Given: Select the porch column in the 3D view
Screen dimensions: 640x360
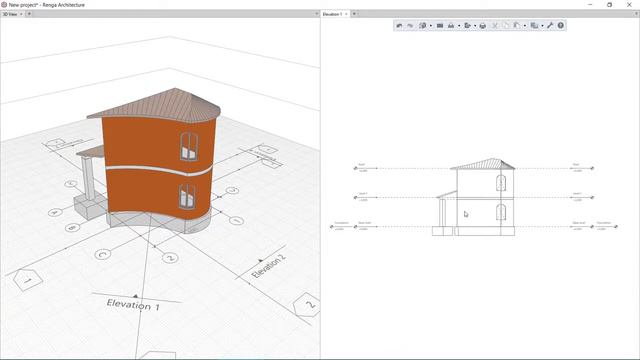Looking at the screenshot, I should coord(88,178).
